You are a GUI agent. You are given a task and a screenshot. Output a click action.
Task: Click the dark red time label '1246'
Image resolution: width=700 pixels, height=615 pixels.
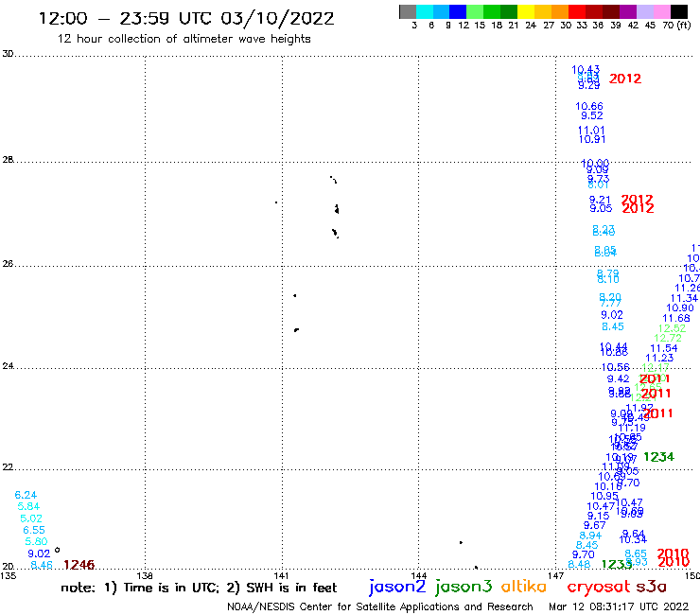click(79, 565)
